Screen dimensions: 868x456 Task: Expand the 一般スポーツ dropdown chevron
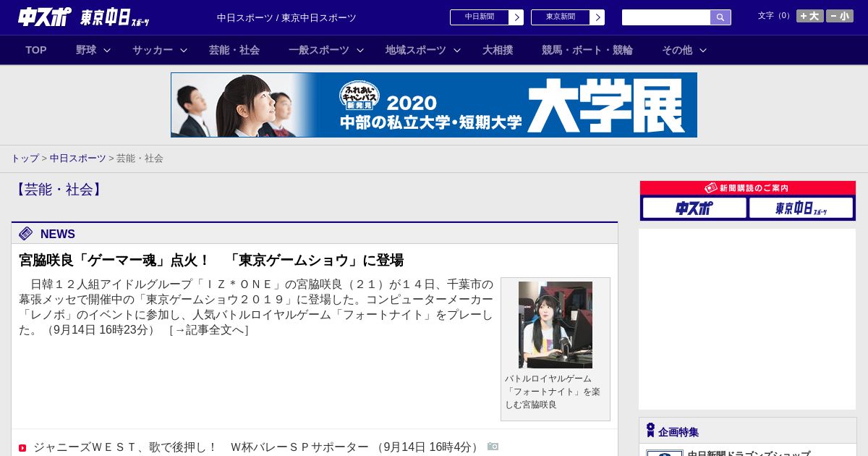[360, 50]
